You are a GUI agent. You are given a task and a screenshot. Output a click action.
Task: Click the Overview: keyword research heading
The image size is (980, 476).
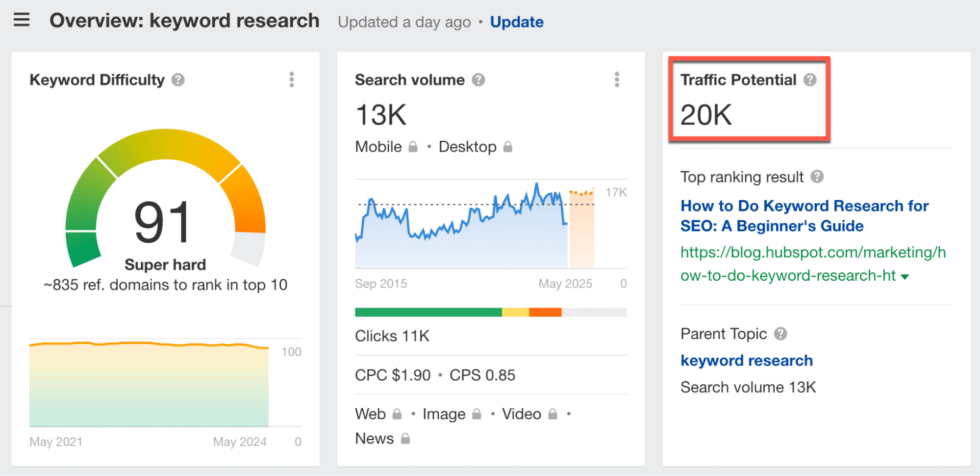[x=184, y=21]
